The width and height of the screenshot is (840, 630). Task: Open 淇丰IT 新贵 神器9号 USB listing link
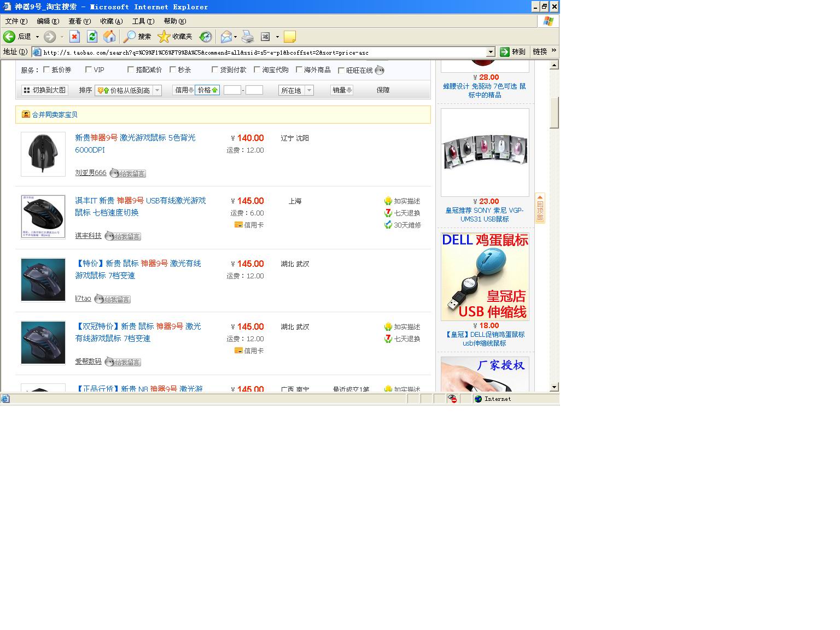point(141,207)
